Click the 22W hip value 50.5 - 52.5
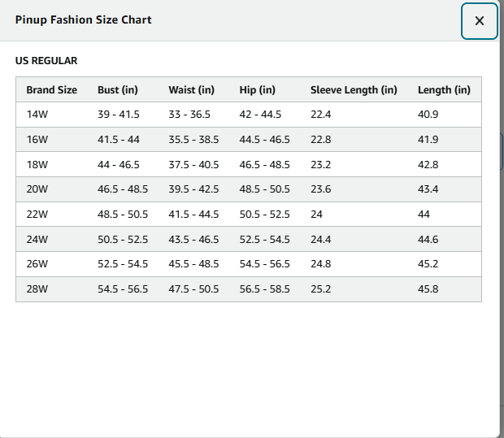The height and width of the screenshot is (438, 504). 264,215
